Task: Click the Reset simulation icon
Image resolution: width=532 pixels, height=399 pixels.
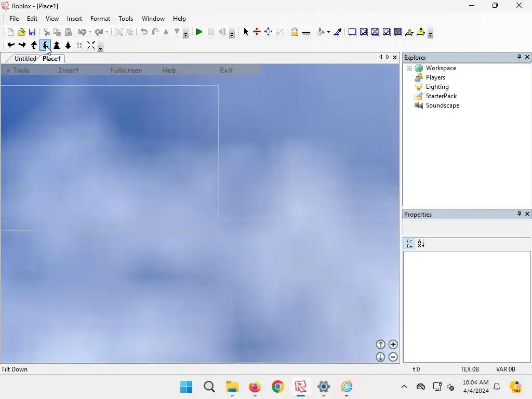Action: click(222, 32)
